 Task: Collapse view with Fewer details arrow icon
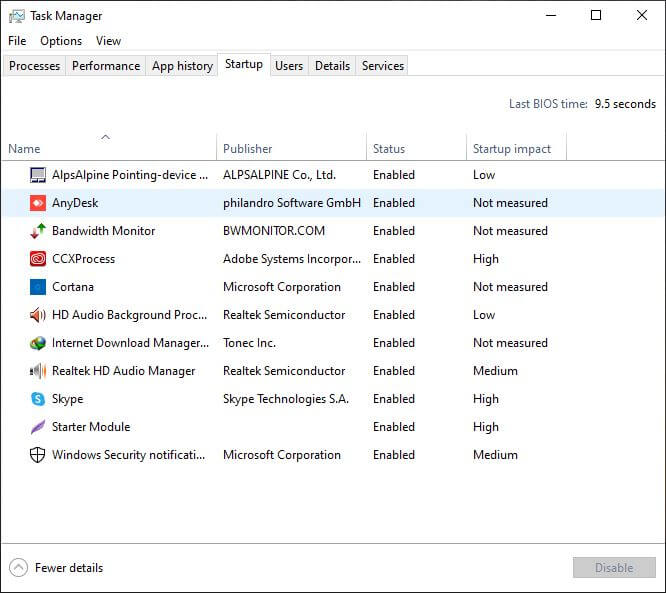(18, 568)
